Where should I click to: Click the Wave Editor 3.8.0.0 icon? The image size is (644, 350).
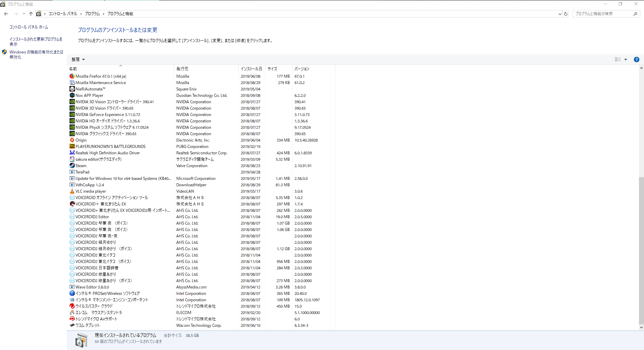[72, 287]
